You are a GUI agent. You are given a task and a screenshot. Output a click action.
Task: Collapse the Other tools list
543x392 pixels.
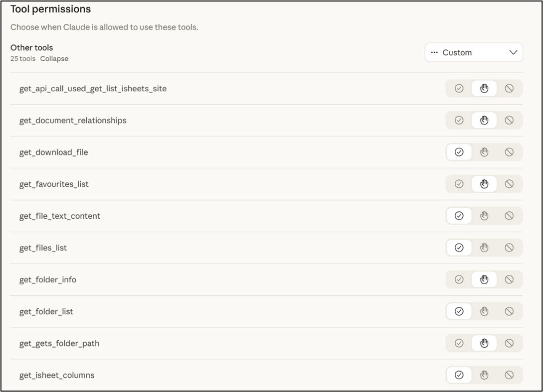click(x=54, y=59)
